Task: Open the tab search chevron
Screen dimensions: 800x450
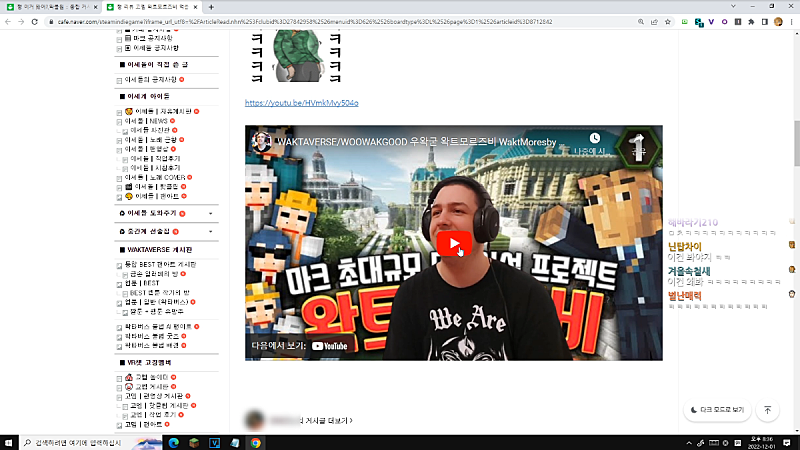Action: [733, 7]
